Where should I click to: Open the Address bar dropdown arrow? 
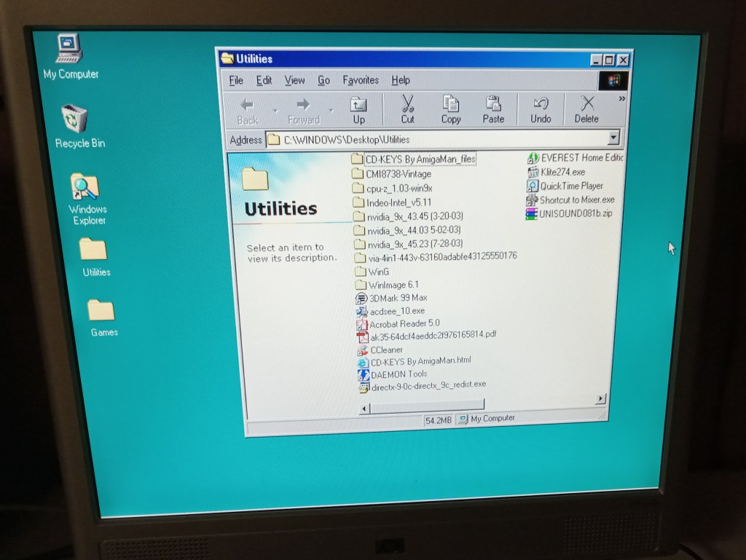[x=613, y=138]
